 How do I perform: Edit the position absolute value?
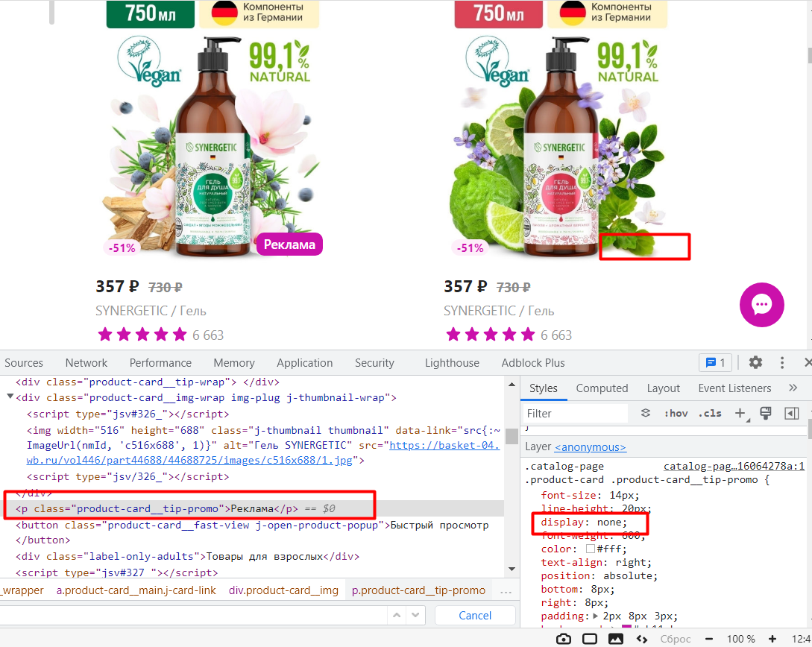pyautogui.click(x=628, y=575)
